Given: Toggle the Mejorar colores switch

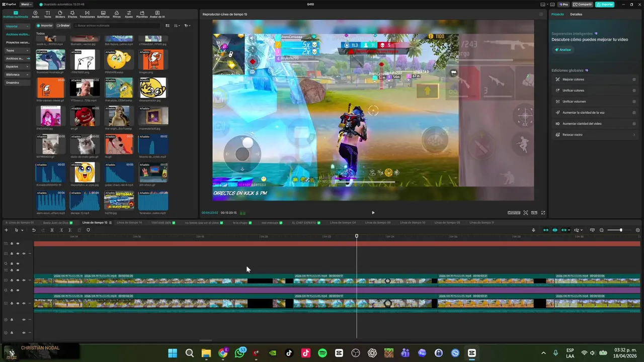Looking at the screenshot, I should [634, 79].
